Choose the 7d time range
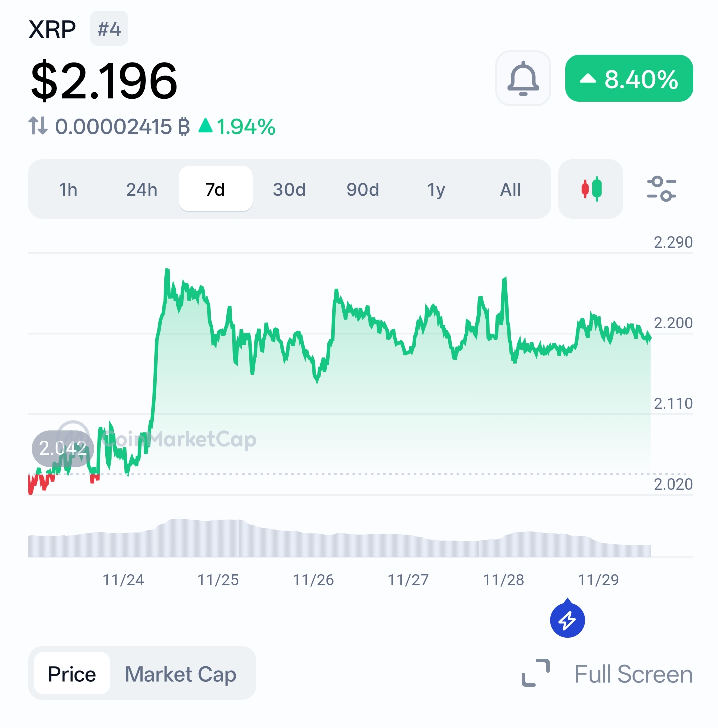The height and width of the screenshot is (728, 718). [215, 190]
